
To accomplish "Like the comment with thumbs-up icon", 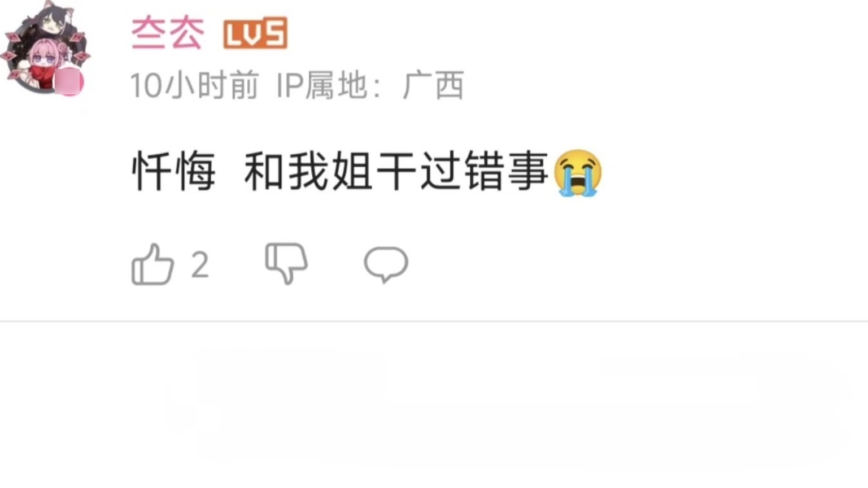I will (x=152, y=264).
